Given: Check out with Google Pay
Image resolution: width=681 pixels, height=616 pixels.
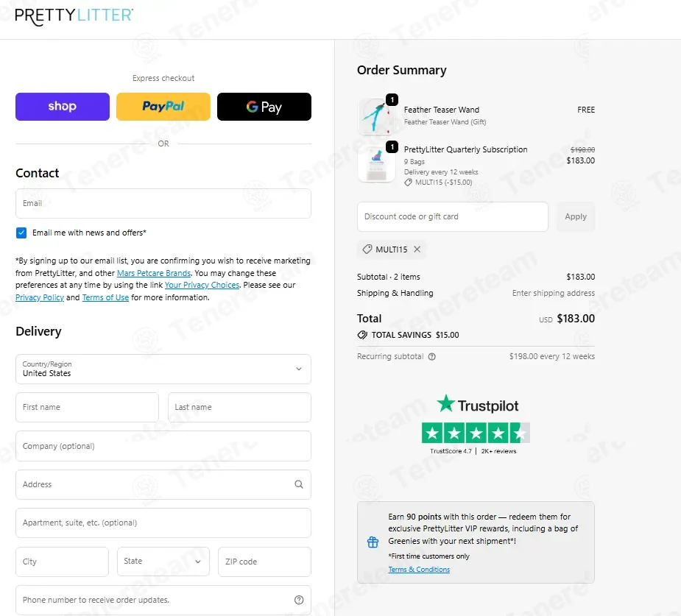Looking at the screenshot, I should click(264, 107).
